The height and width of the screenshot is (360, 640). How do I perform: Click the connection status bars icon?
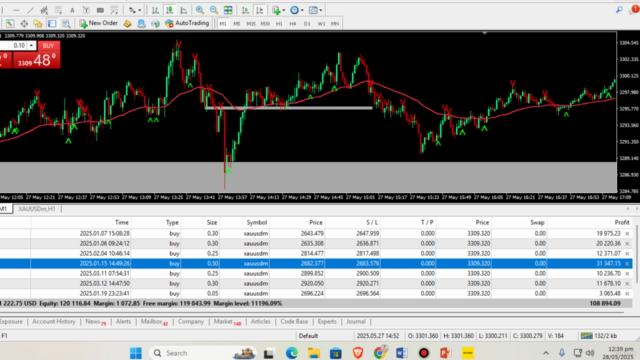pyautogui.click(x=587, y=336)
